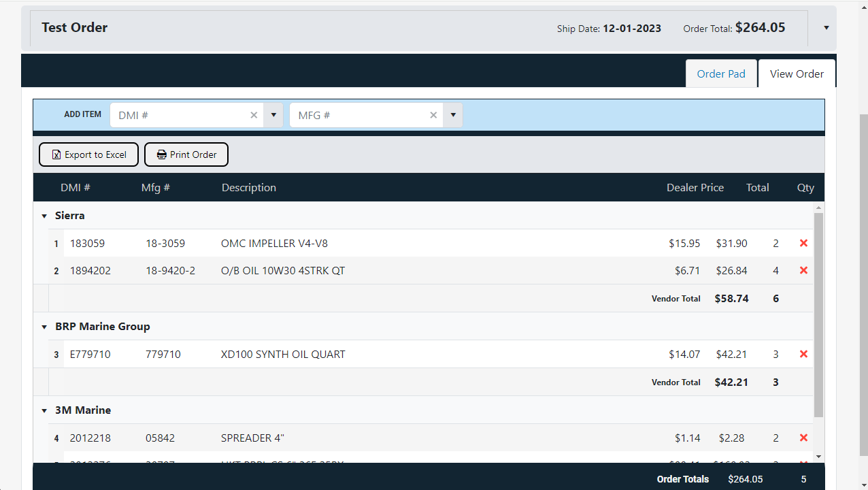
Task: Clear the DMI # field
Action: (254, 115)
